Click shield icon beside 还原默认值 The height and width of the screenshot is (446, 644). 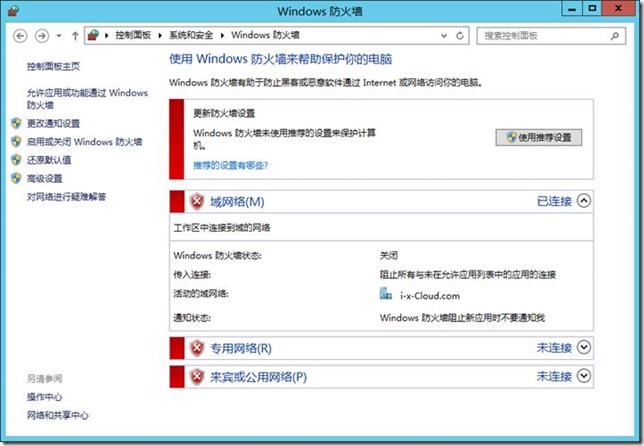[16, 159]
